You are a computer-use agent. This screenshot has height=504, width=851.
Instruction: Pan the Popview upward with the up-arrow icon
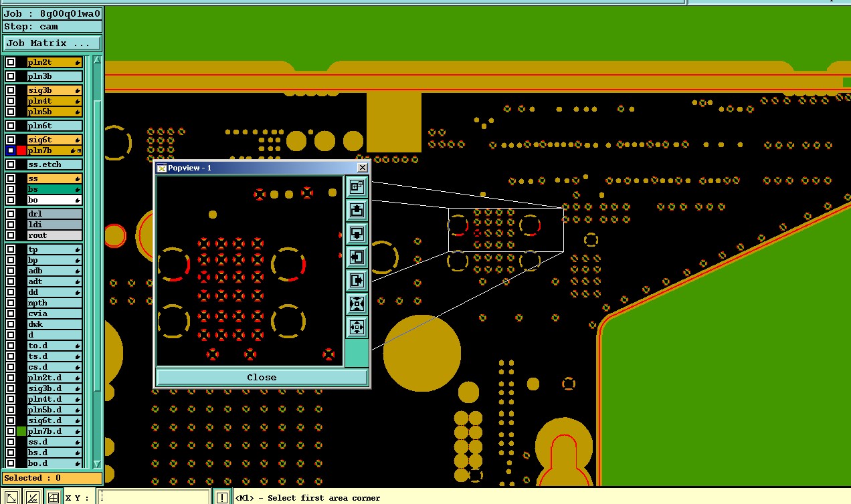pyautogui.click(x=357, y=211)
